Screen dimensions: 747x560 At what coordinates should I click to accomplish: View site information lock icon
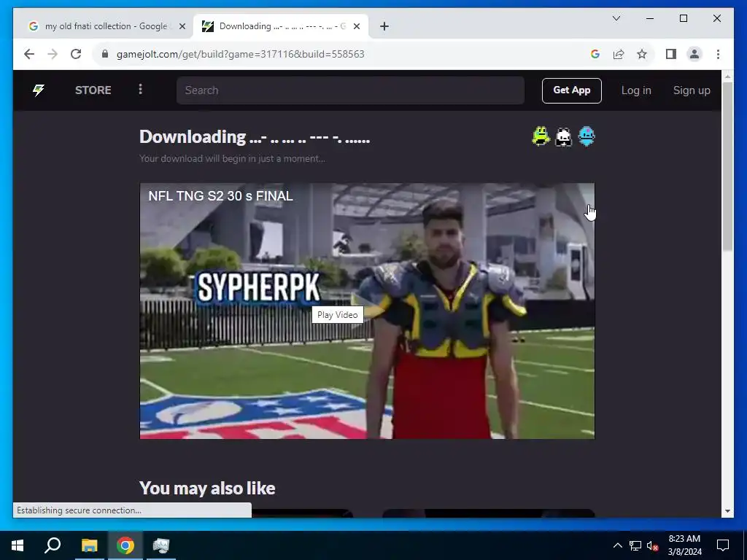[105, 54]
